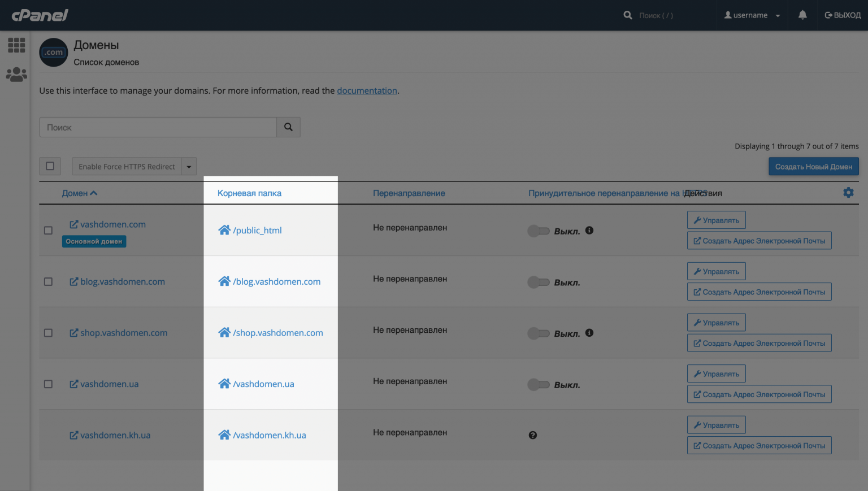Screen dimensions: 868x491
Task: Check the vashdomen.ua row checkbox
Action: [x=49, y=384]
